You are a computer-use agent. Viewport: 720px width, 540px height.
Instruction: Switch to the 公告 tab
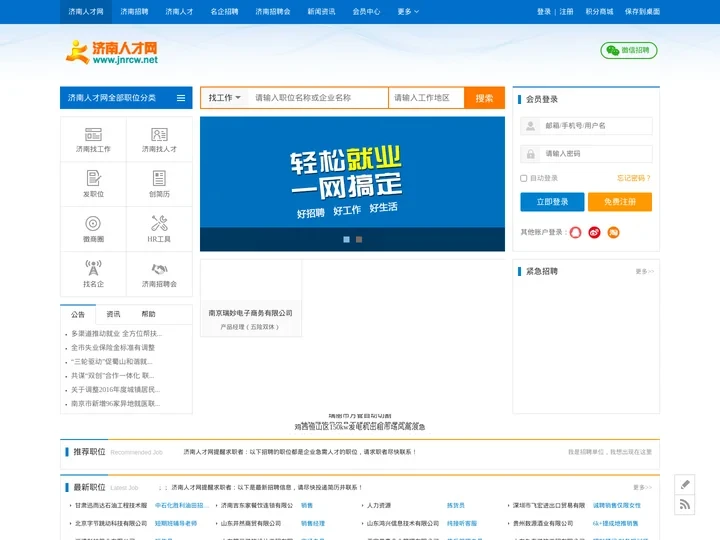tap(78, 314)
